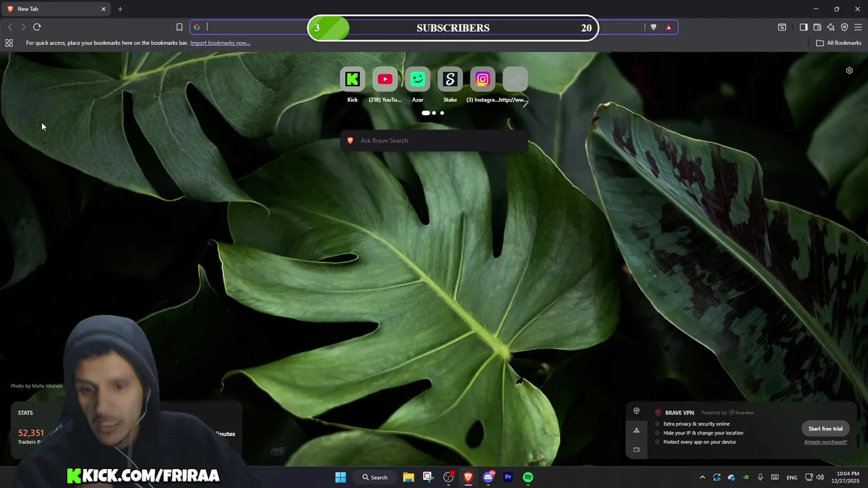Open Brave Rewards triangle icon

[x=669, y=27]
